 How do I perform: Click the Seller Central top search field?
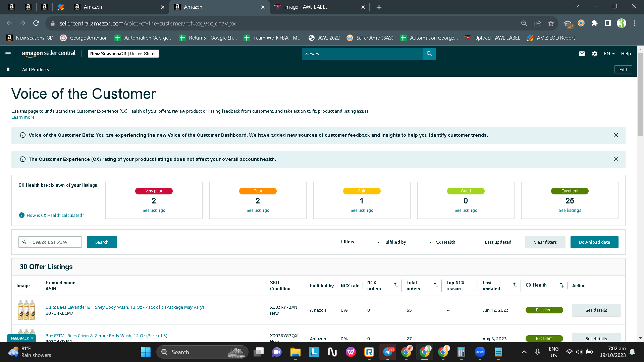pyautogui.click(x=362, y=54)
